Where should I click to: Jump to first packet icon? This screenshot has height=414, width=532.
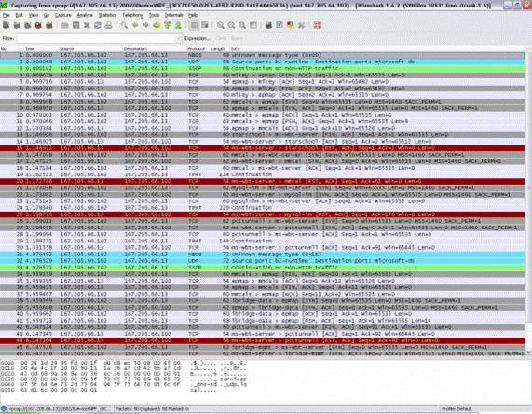coord(168,25)
